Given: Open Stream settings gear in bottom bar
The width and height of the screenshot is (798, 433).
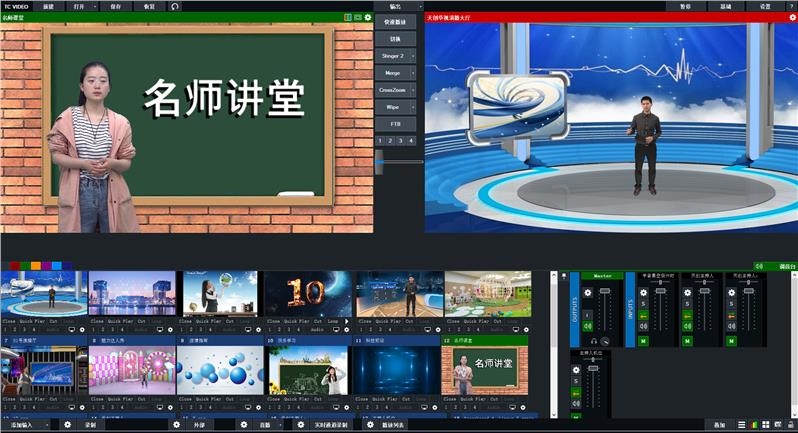Looking at the screenshot, I should coord(244,424).
